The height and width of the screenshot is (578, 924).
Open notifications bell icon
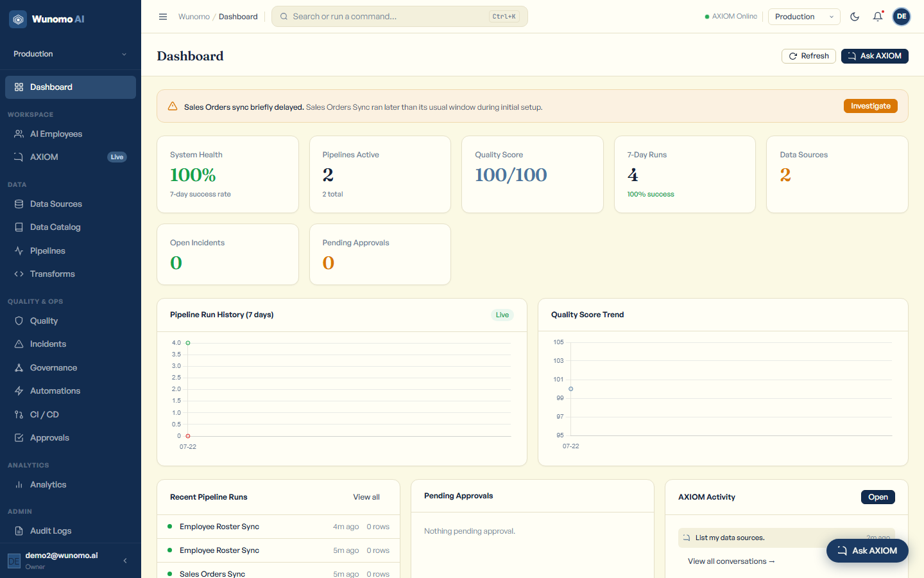(x=878, y=17)
